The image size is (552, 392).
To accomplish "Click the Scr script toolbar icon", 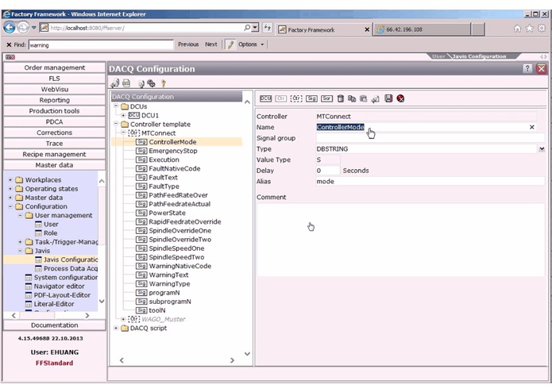I will tap(326, 98).
